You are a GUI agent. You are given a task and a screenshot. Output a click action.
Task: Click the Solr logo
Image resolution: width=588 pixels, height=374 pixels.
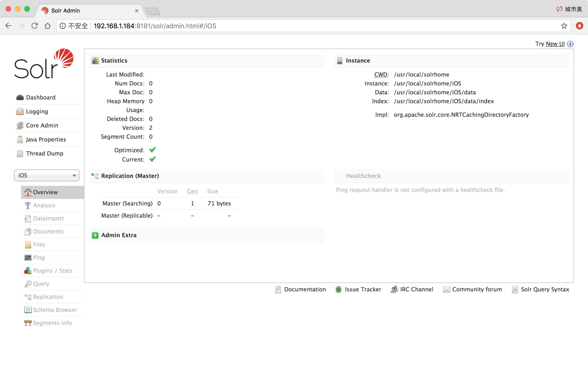pos(44,64)
